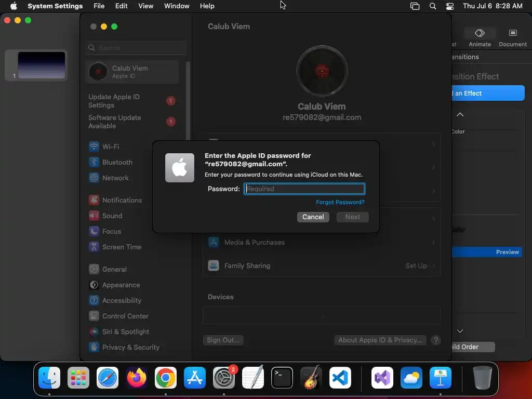
Task: Open Visual Studio Code from the Dock
Action: coord(340,378)
